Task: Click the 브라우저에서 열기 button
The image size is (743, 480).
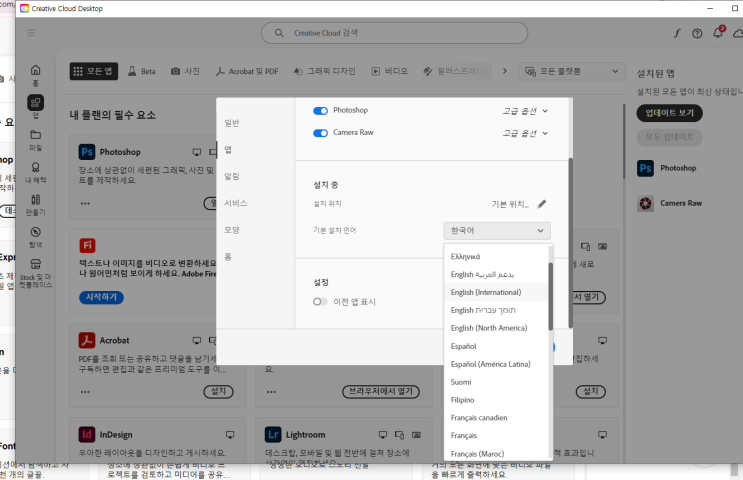Action: pyautogui.click(x=381, y=391)
